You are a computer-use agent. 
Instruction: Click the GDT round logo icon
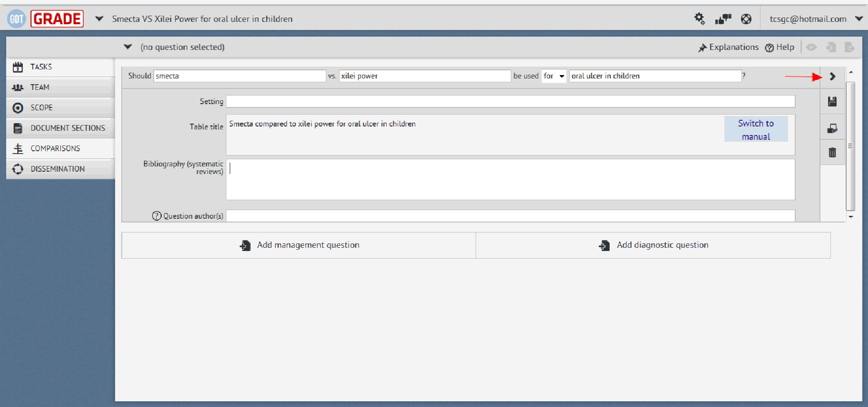coord(17,19)
